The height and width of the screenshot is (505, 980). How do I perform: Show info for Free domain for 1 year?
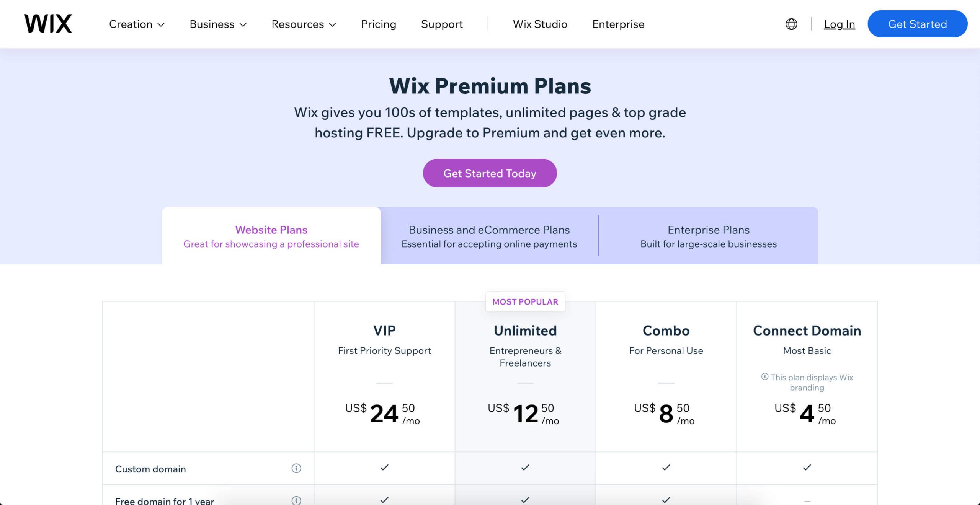296,500
